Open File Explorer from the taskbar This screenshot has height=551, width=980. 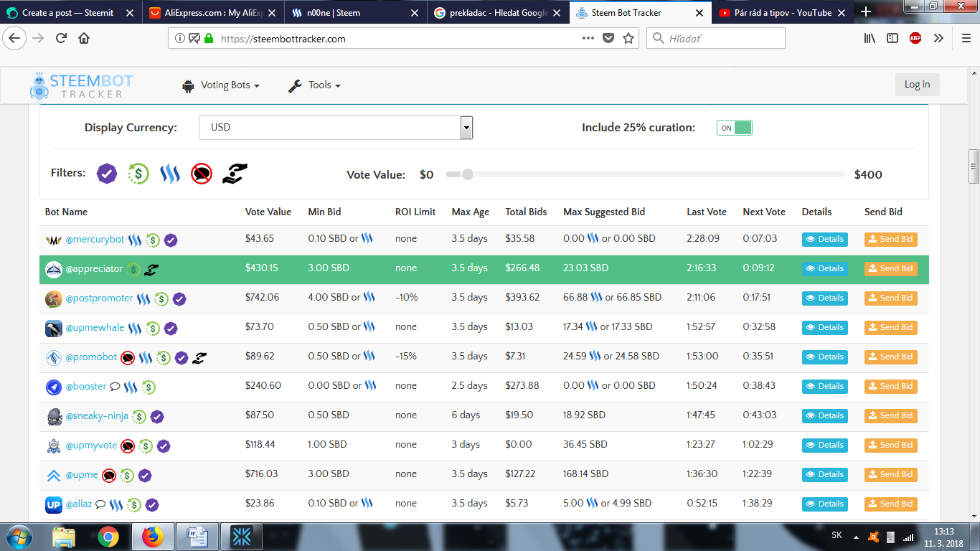tap(64, 537)
